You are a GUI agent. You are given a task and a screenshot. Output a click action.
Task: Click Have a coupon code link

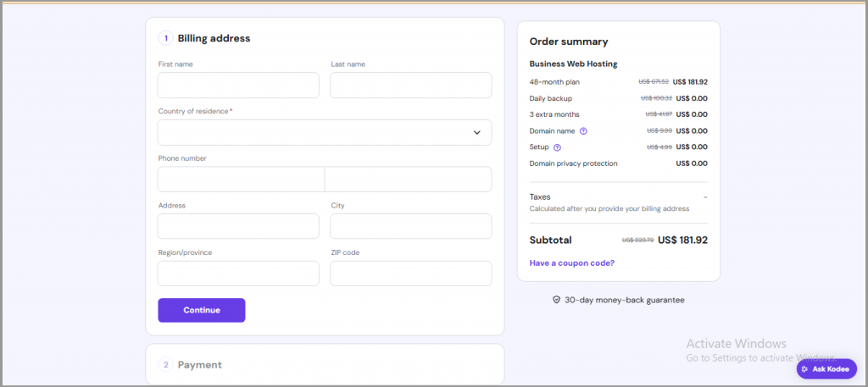(572, 263)
